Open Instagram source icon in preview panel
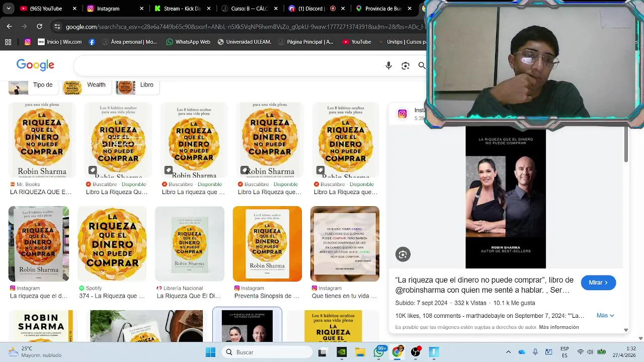Image resolution: width=644 pixels, height=362 pixels. [403, 114]
